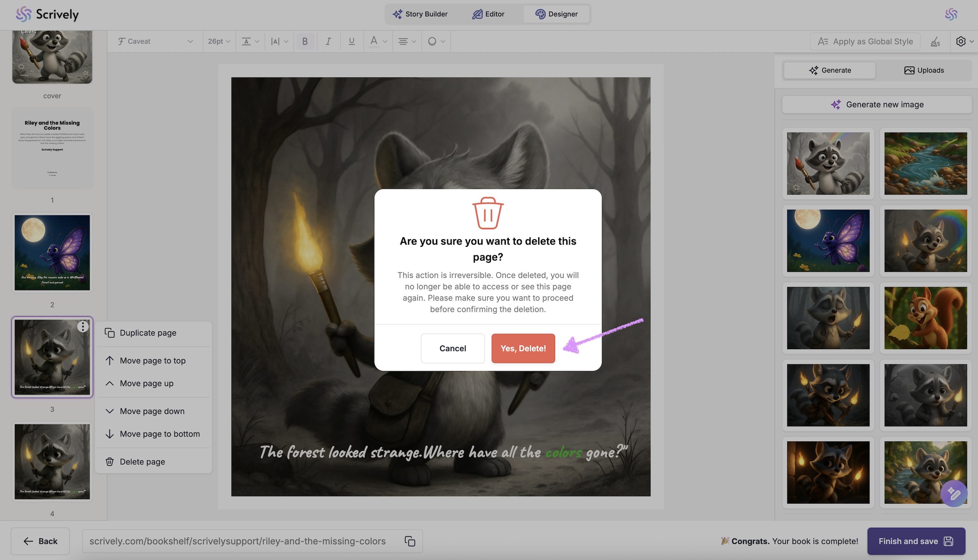This screenshot has height=560, width=978.
Task: Open the text alignment dropdown
Action: pyautogui.click(x=407, y=41)
